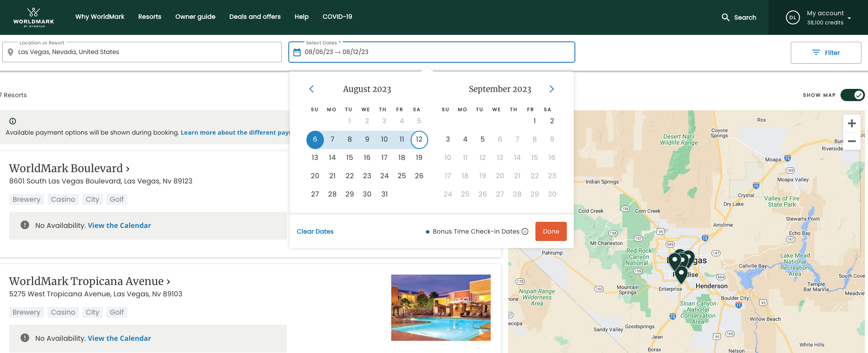Open WorldMark Boulevard resort title

(x=69, y=168)
